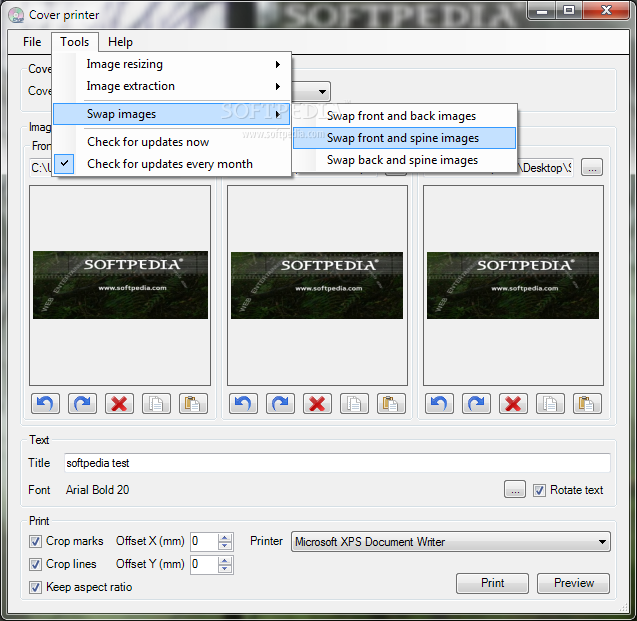The width and height of the screenshot is (637, 621).
Task: Rotate the right image clockwise
Action: click(476, 403)
